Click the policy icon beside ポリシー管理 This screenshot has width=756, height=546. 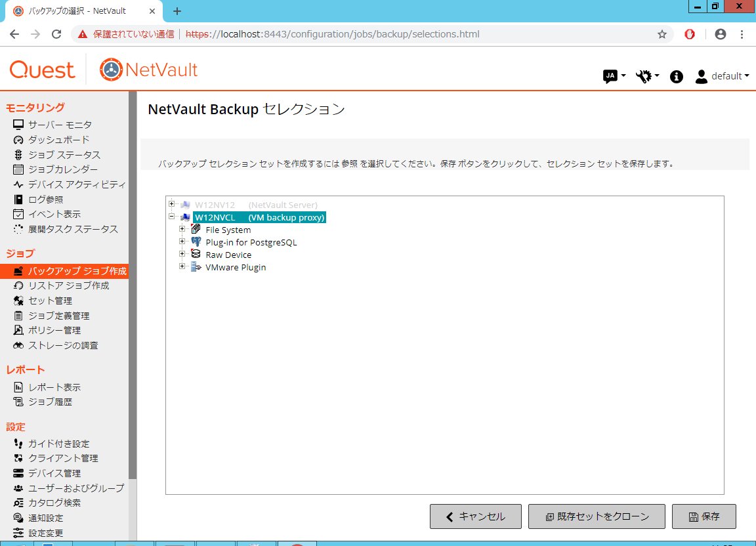click(18, 330)
